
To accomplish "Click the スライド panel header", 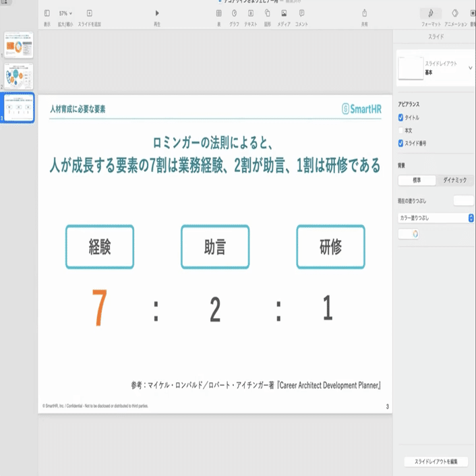I will pyautogui.click(x=436, y=36).
